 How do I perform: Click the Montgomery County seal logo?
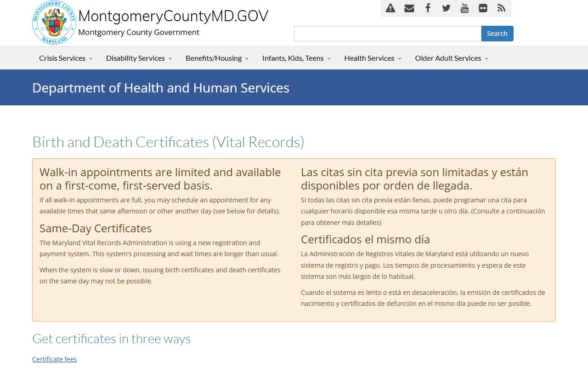[54, 23]
